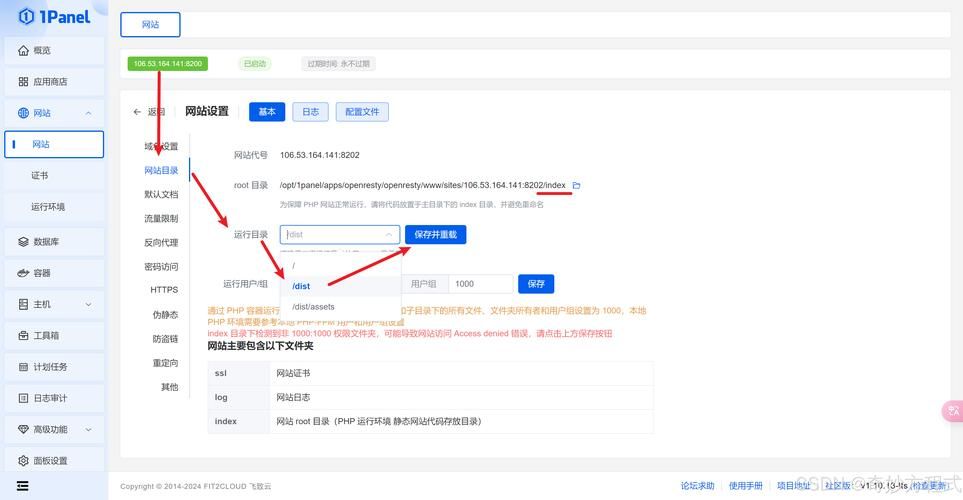Open 计划任务 scheduled tasks icon
The width and height of the screenshot is (963, 500).
click(x=24, y=367)
